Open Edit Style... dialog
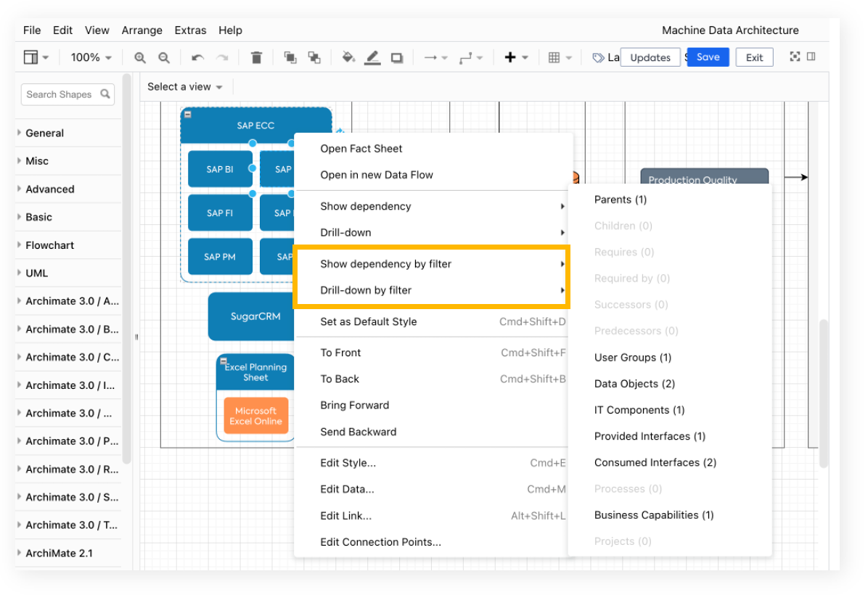Screen dimensions: 868x595 coord(433,463)
